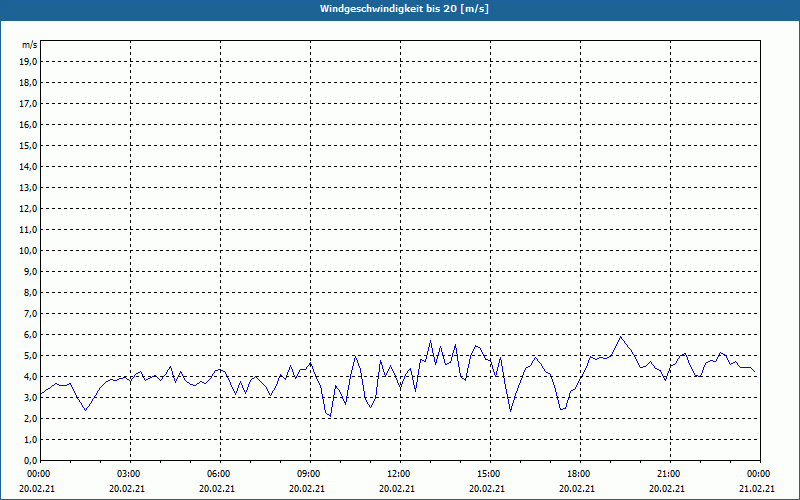Click the 15,0 y-axis label
This screenshot has width=800, height=500.
(28, 145)
